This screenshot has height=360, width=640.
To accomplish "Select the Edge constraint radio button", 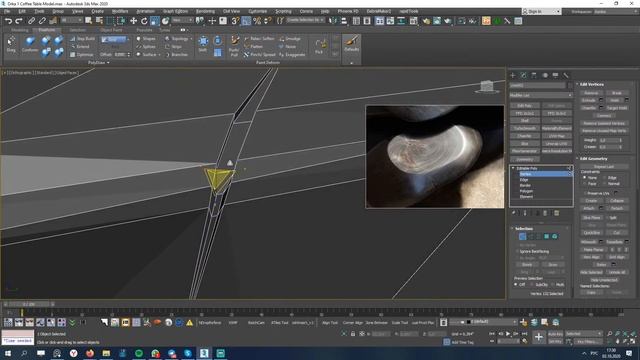I will 604,178.
